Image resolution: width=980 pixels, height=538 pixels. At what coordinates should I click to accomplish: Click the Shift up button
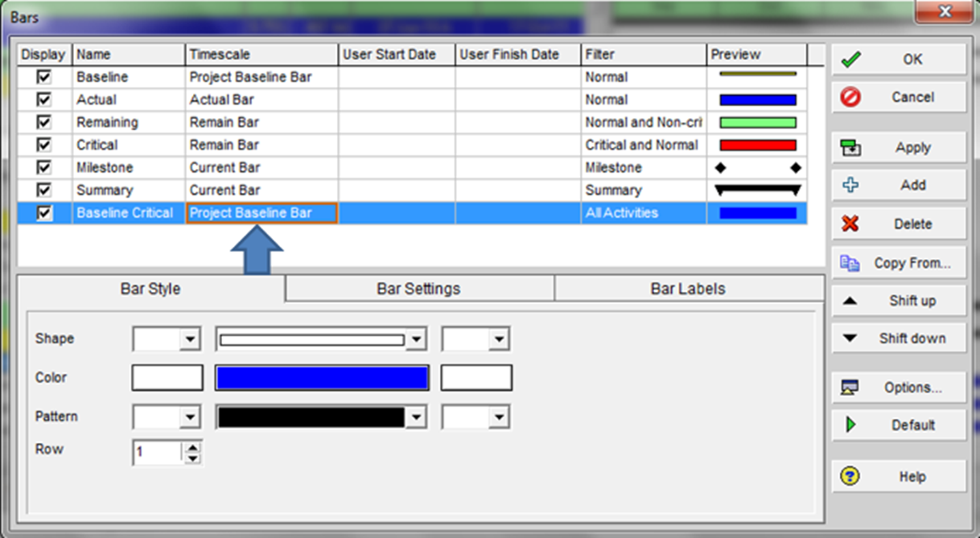click(x=899, y=302)
